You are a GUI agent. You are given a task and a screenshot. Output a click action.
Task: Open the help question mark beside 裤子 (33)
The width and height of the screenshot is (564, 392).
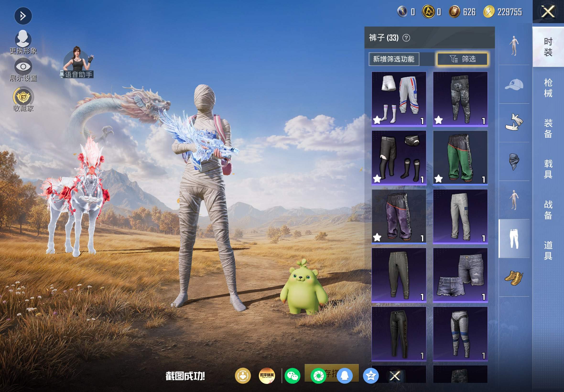point(406,38)
